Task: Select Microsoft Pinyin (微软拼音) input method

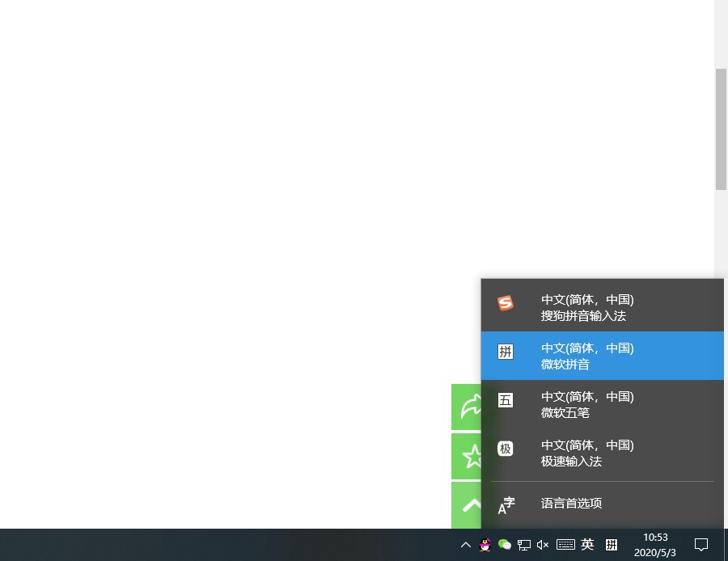Action: pyautogui.click(x=602, y=356)
